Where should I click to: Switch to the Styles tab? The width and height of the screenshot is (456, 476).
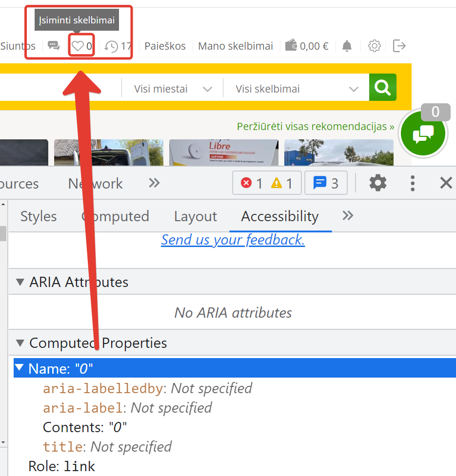tap(39, 216)
